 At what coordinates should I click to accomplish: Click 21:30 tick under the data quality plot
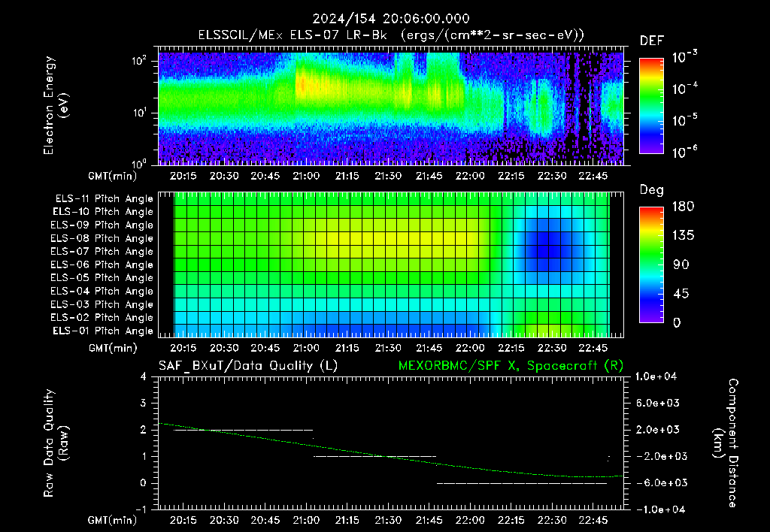[388, 520]
